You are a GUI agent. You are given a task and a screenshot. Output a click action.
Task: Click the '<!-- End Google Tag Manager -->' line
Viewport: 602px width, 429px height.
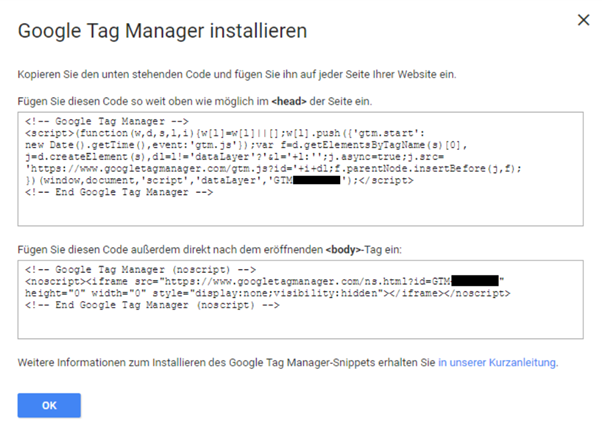point(119,192)
